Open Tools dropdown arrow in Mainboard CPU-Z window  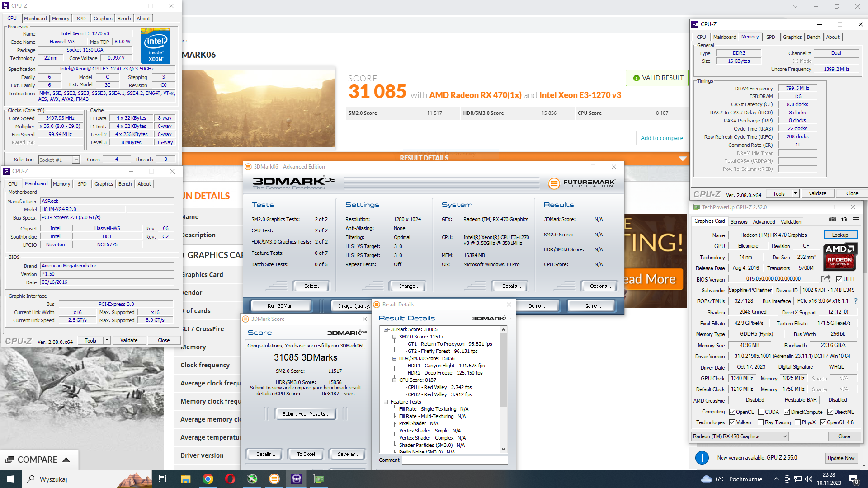coord(107,340)
